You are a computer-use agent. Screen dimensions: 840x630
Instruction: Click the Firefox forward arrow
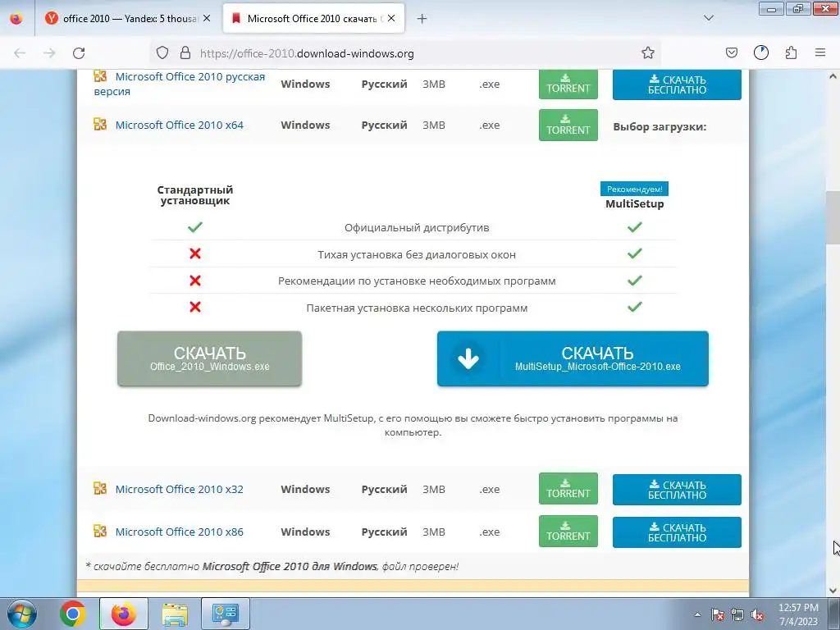(49, 53)
